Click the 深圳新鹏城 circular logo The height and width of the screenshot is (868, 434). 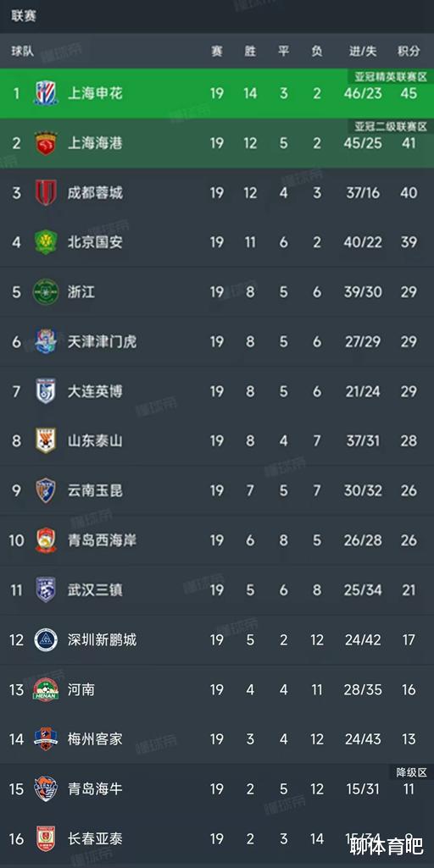[46, 640]
